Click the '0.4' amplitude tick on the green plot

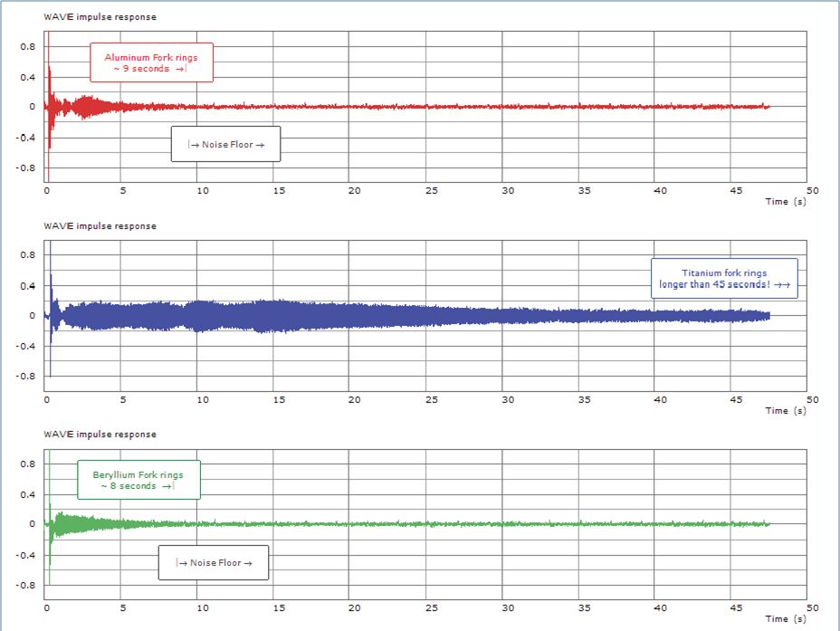coord(28,494)
